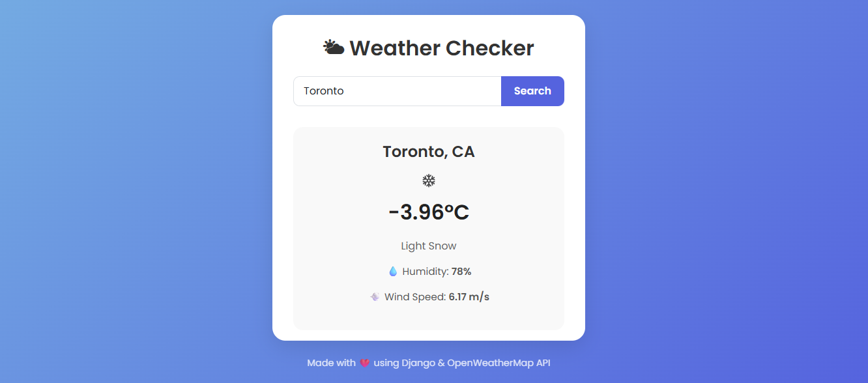Screen dimensions: 868x383
Task: Click the temperature reading -3.96°C
Action: [x=428, y=211]
